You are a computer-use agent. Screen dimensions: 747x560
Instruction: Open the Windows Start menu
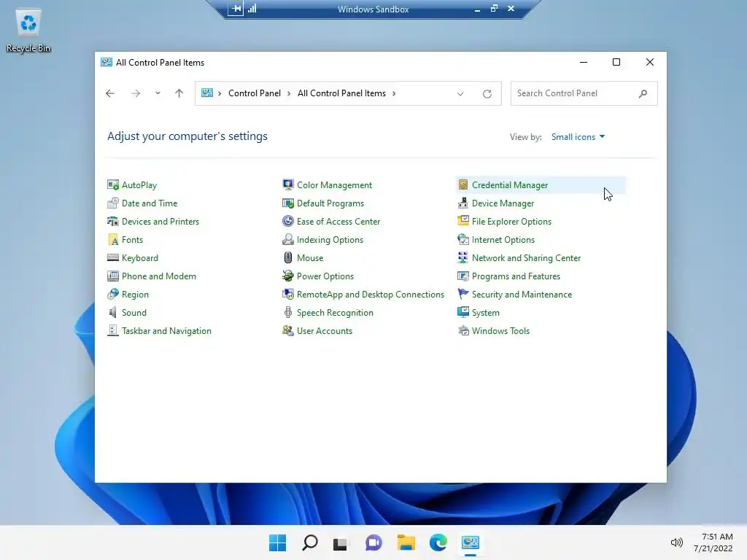pos(278,542)
